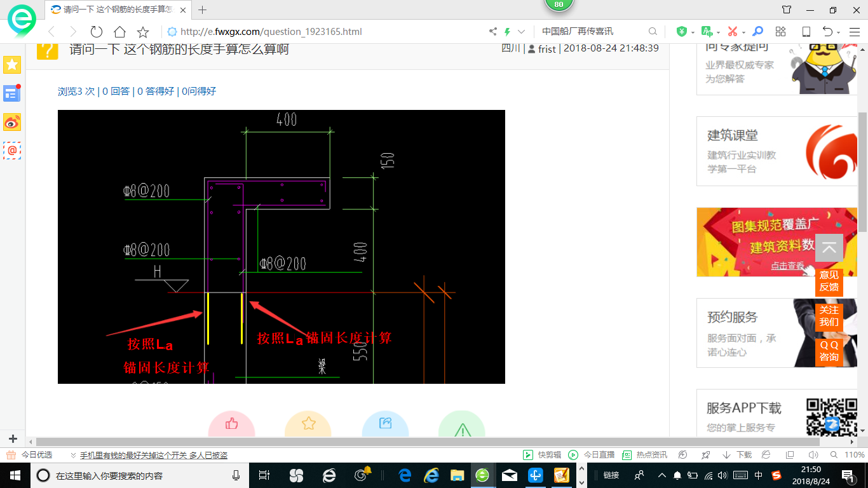868x488 pixels.
Task: Expand address bar dropdown chevron
Action: (522, 32)
